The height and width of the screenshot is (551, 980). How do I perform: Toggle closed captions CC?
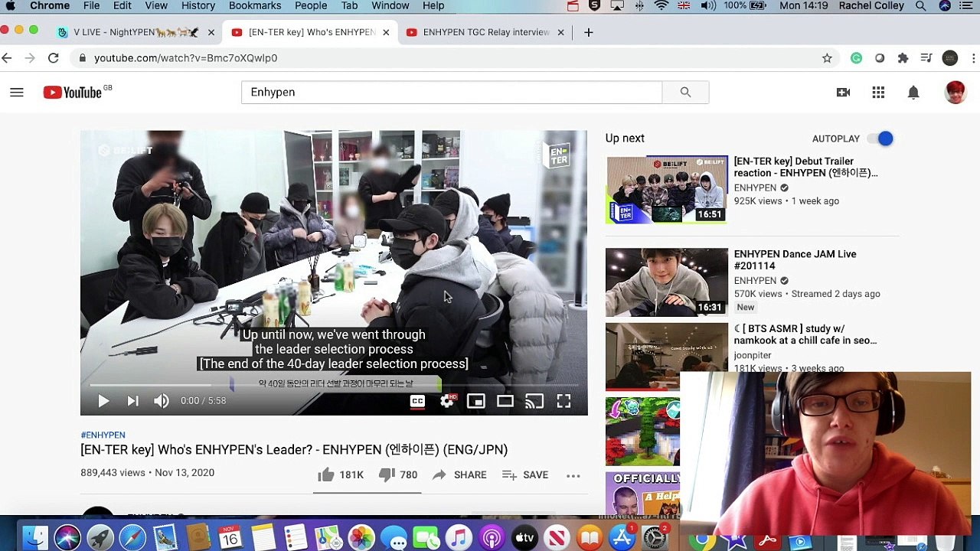(417, 400)
